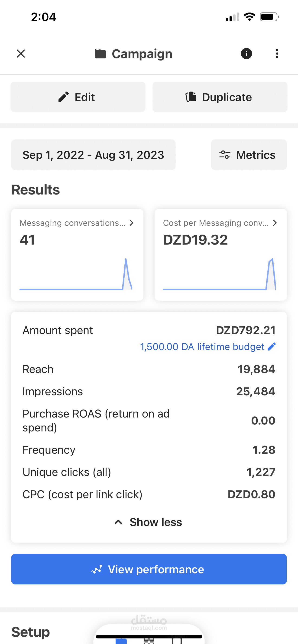Tap the Duplicate campaign button
Viewport: 298px width, 644px height.
[220, 97]
